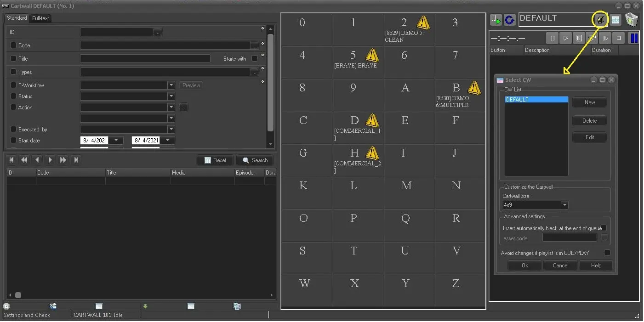Tick the Starts with checkbox
Image resolution: width=644 pixels, height=322 pixels.
pos(255,58)
